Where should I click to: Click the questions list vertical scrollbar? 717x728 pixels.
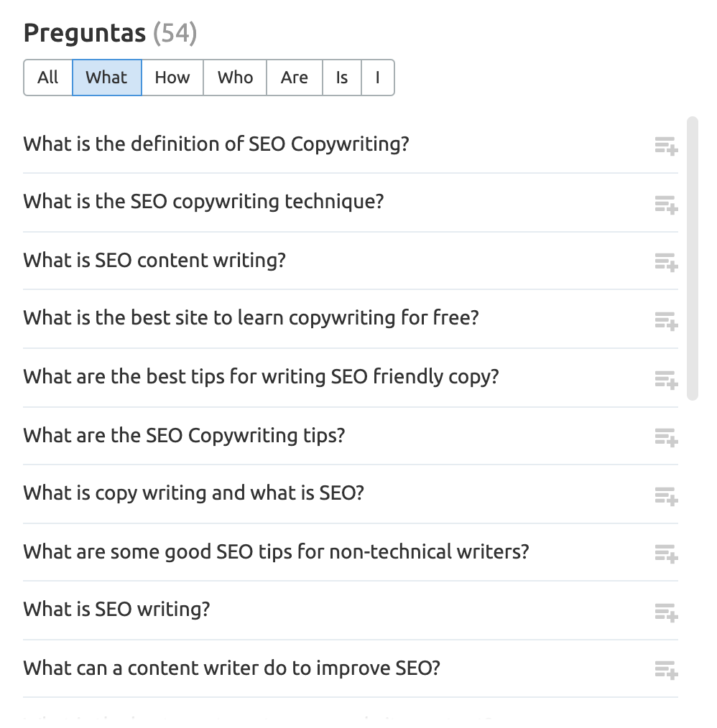692,258
